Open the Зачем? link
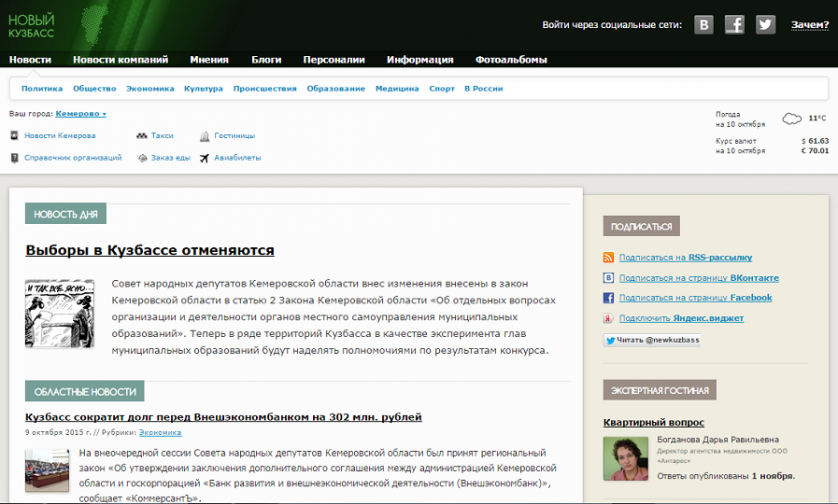 [x=810, y=25]
